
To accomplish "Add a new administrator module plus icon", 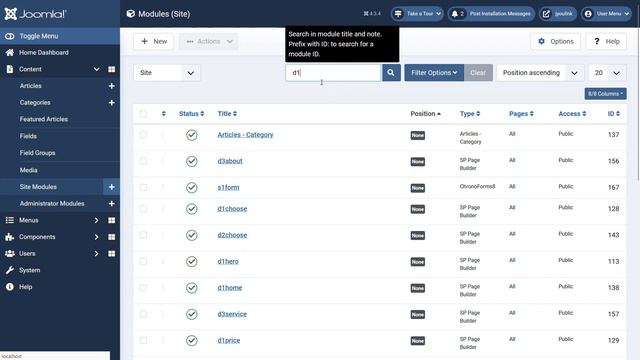I will (x=111, y=204).
